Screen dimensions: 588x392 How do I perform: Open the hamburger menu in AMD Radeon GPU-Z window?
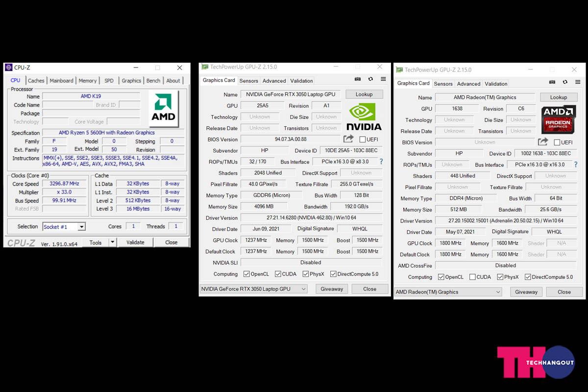[578, 82]
